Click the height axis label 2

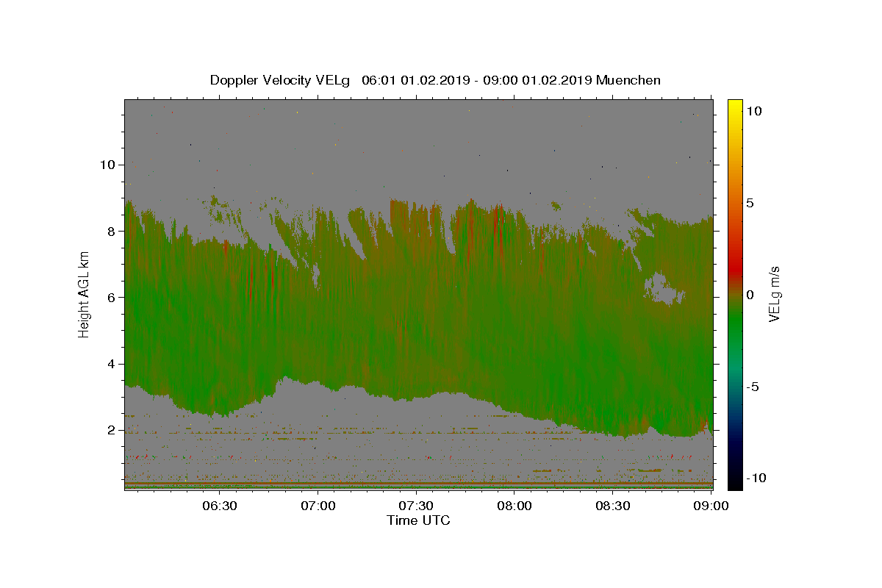112,430
